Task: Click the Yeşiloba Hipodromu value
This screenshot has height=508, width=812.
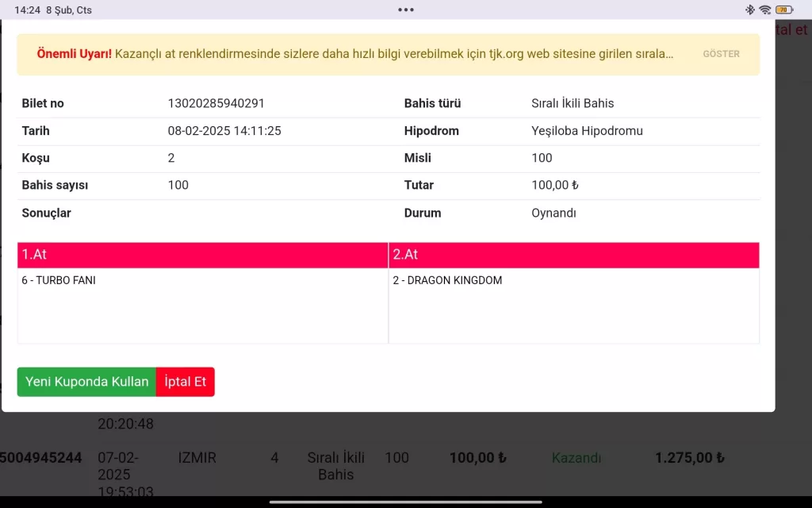Action: pos(587,131)
